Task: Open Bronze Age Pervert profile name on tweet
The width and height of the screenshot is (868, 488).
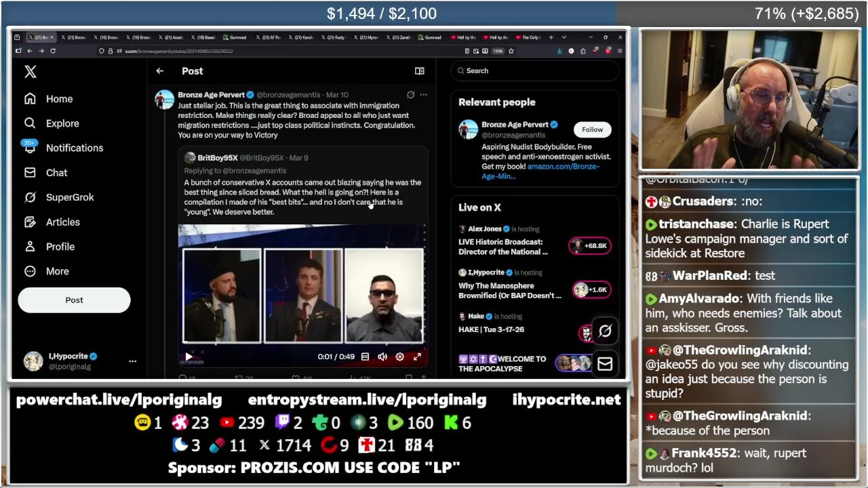Action: [x=211, y=95]
